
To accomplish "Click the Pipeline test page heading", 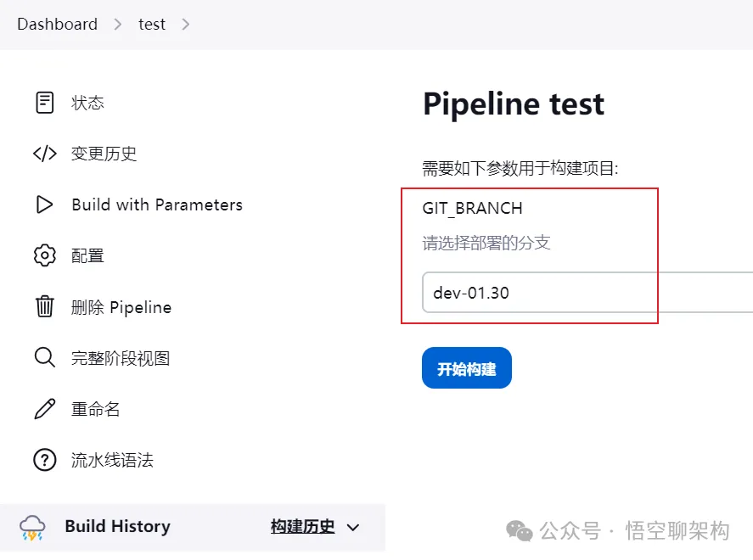I will 513,104.
